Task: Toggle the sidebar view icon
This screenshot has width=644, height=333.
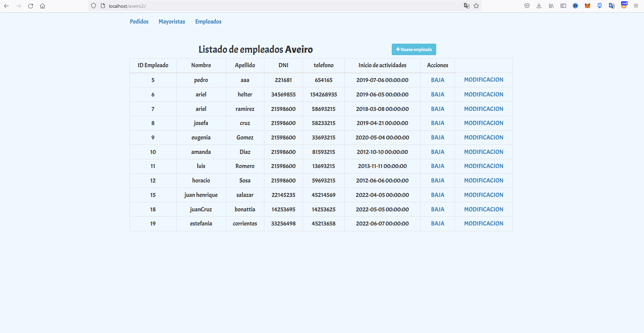Action: coord(563,6)
